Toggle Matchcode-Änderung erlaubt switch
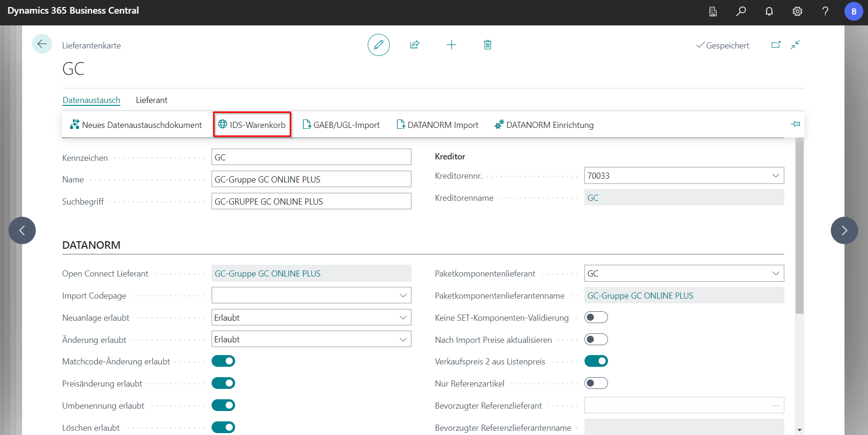 click(223, 361)
